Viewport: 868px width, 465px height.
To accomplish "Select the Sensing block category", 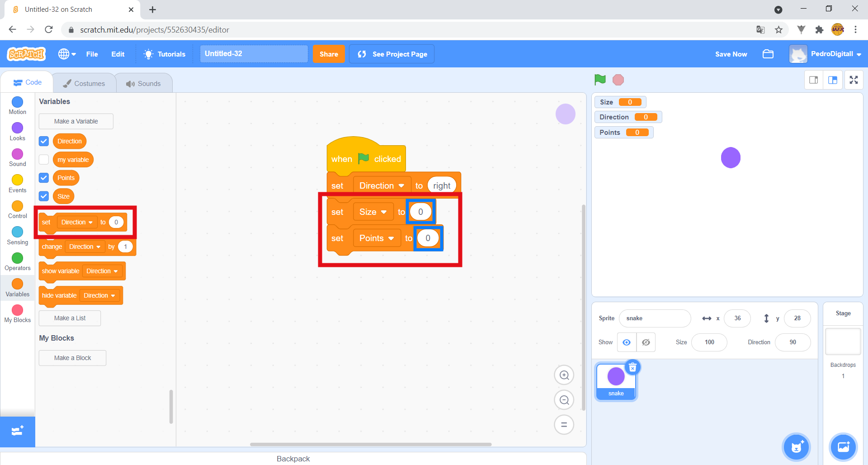I will (x=17, y=236).
